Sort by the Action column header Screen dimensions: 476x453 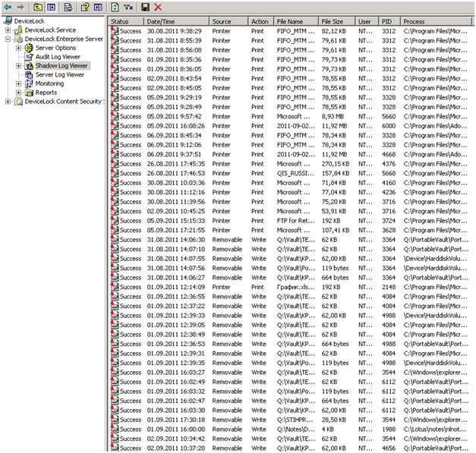(260, 21)
